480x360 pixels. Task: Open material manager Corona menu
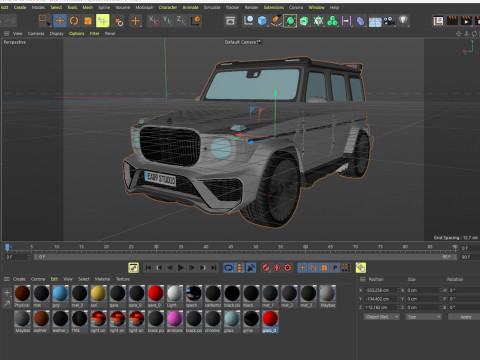coord(38,279)
